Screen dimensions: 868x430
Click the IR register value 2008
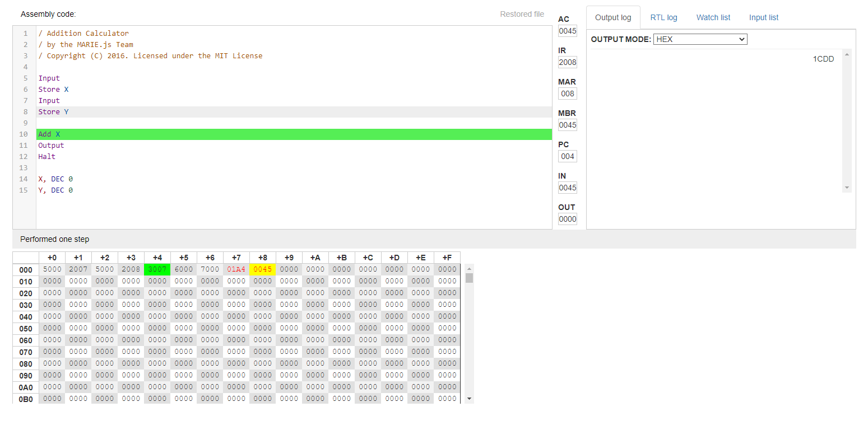click(568, 62)
